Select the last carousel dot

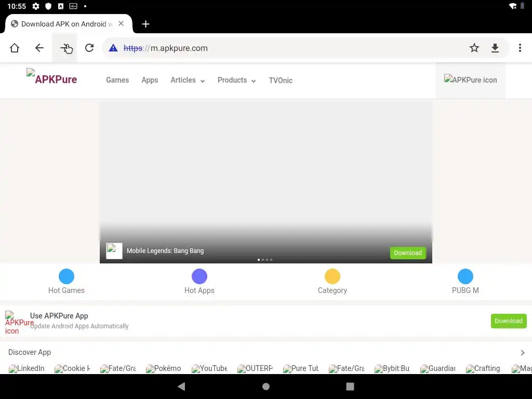[x=271, y=260]
